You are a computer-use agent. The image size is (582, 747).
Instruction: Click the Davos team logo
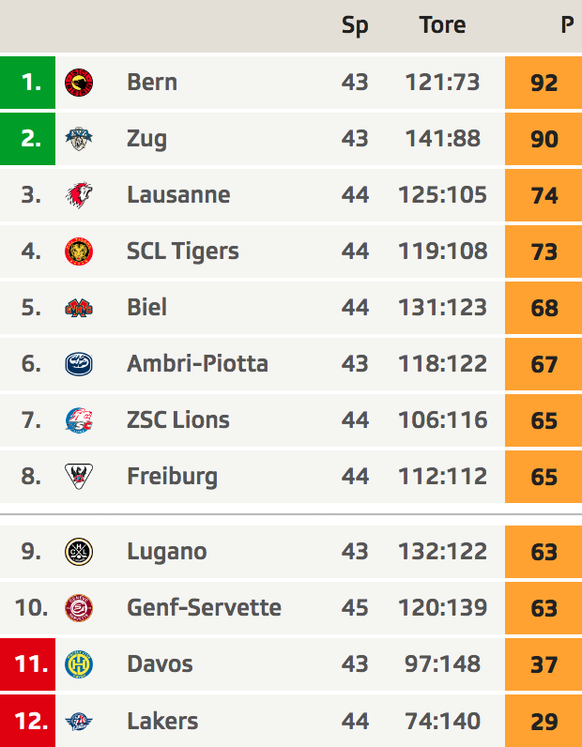(79, 664)
